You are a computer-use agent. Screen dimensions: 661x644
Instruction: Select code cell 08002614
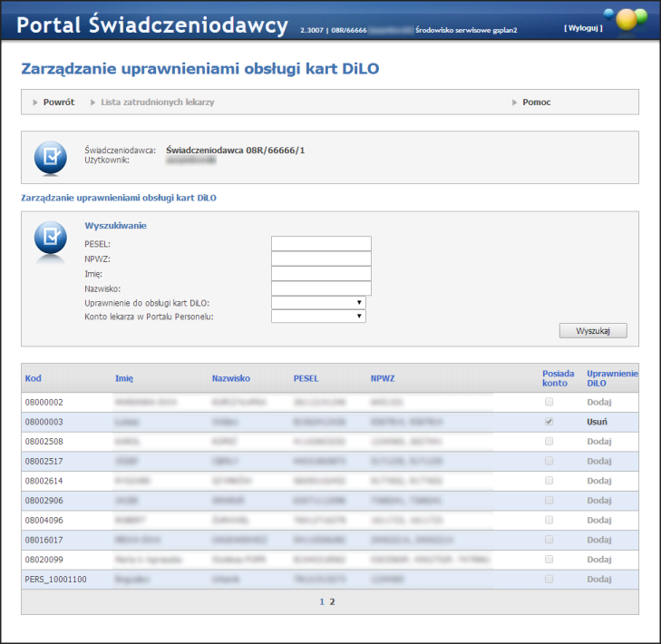pyautogui.click(x=44, y=481)
